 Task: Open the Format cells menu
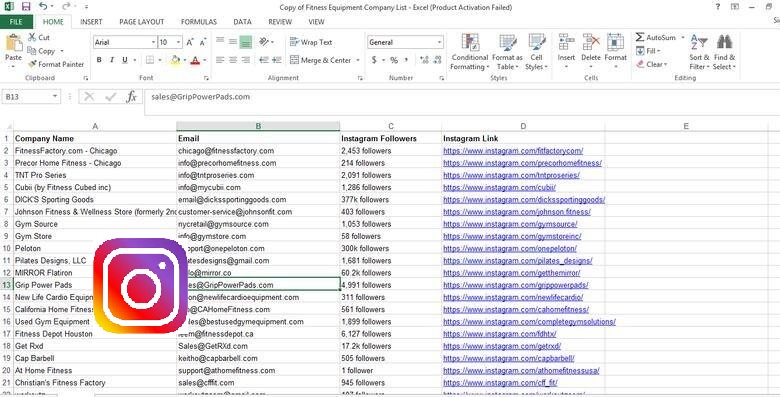616,52
